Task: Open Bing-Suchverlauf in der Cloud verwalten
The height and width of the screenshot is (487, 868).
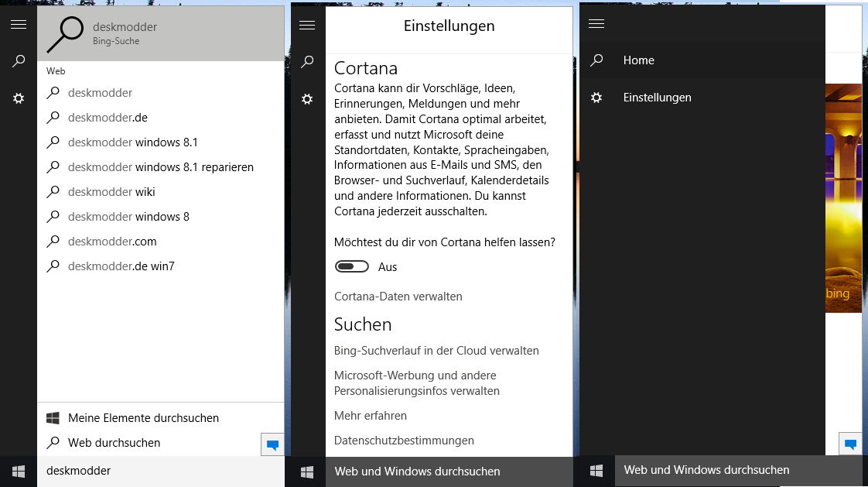Action: coord(436,351)
